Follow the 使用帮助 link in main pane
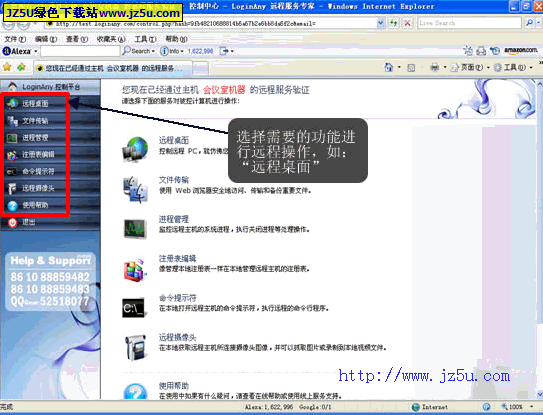 tap(173, 386)
